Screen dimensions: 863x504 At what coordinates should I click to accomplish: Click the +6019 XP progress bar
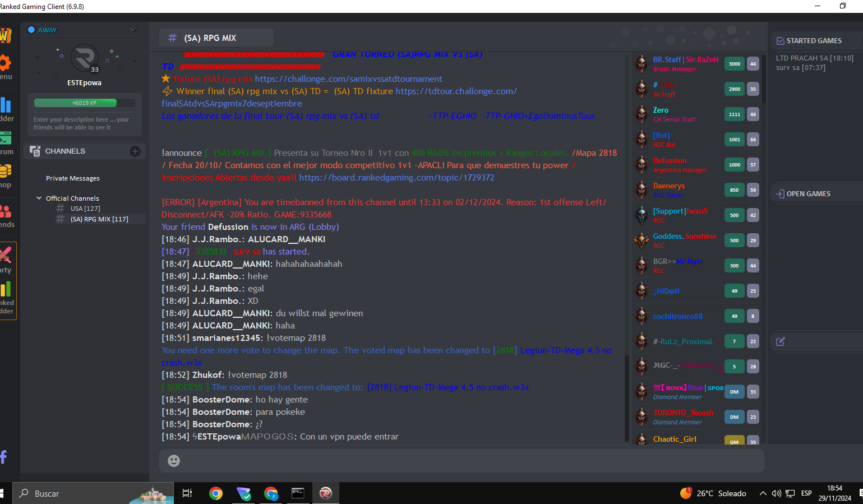pyautogui.click(x=84, y=103)
